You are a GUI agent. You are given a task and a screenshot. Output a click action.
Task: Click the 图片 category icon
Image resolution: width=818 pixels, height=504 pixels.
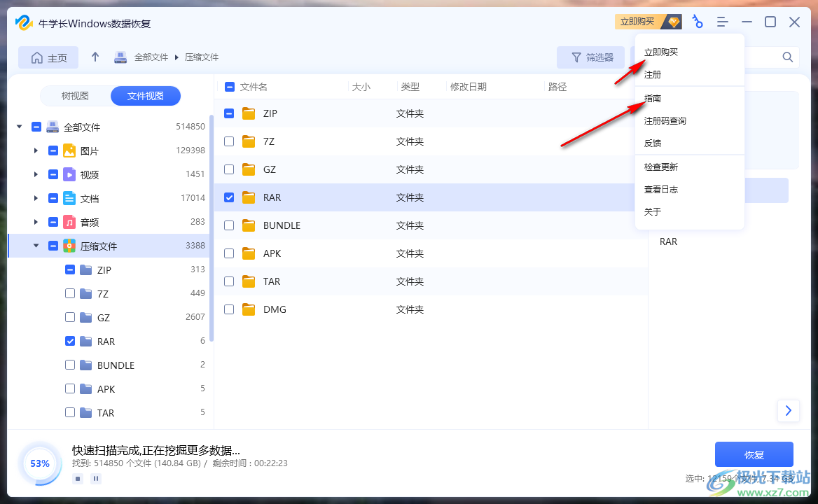(69, 150)
